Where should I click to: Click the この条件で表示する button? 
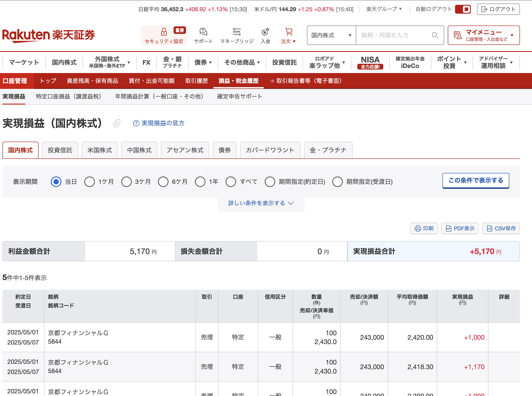click(x=476, y=180)
